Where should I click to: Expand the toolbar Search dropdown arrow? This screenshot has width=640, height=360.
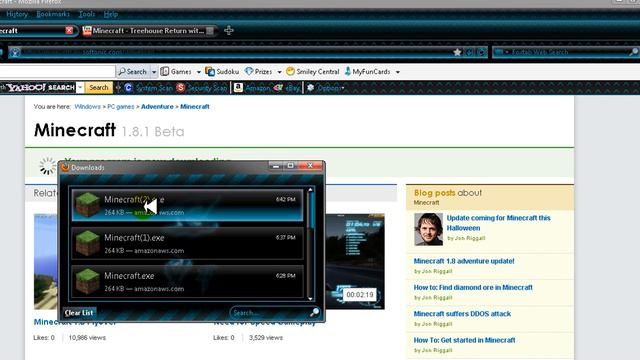(x=154, y=72)
